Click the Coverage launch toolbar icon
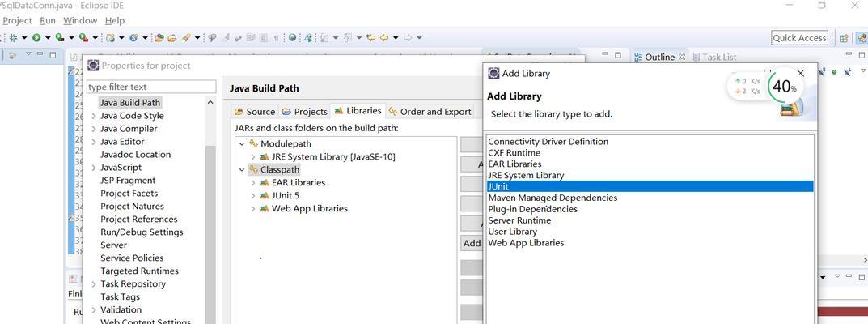The image size is (868, 324). 60,37
